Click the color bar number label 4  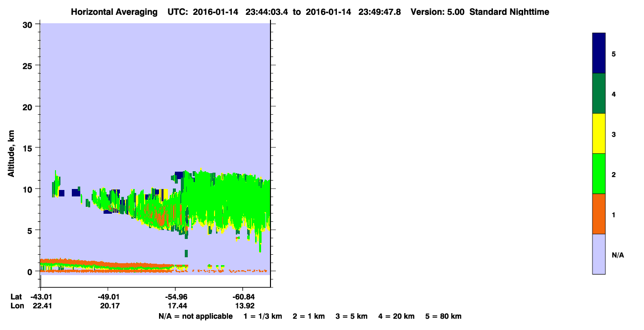[x=614, y=94]
